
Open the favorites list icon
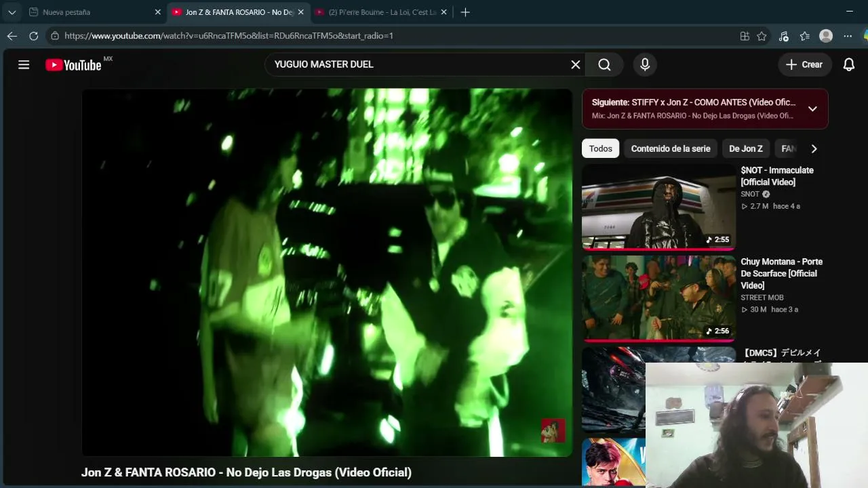coord(805,36)
